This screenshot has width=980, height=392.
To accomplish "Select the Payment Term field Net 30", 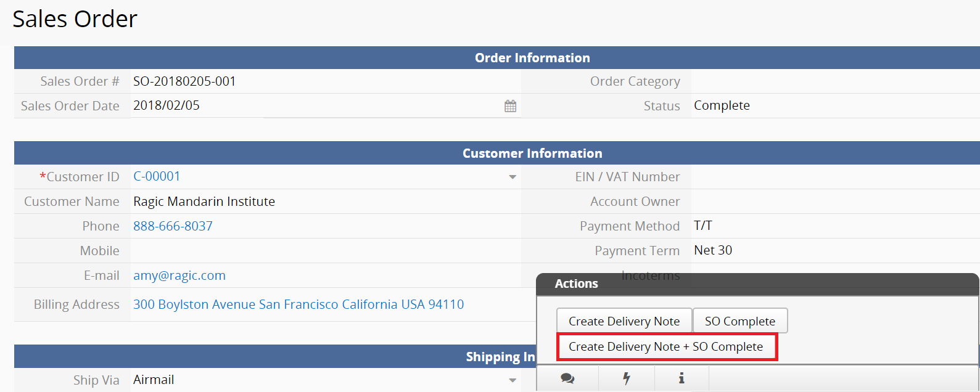I will (x=836, y=250).
